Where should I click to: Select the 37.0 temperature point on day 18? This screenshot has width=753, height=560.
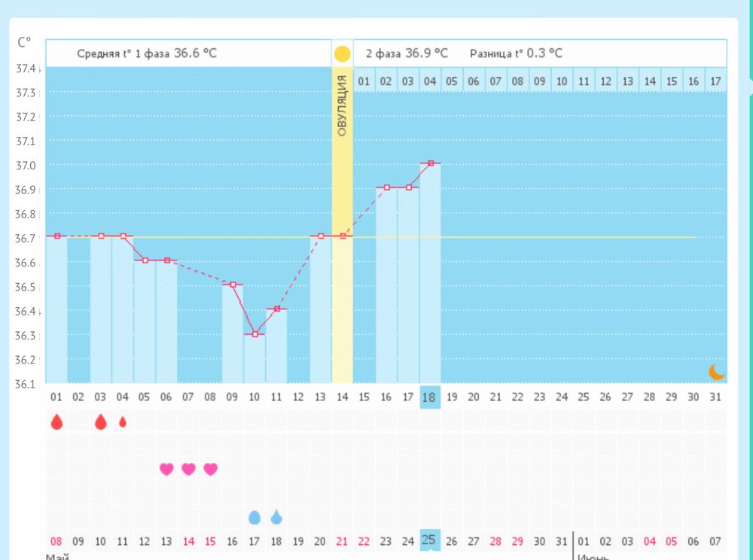431,163
